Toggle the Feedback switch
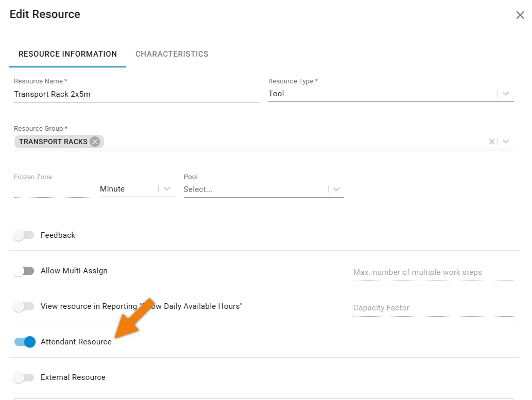 (x=24, y=235)
